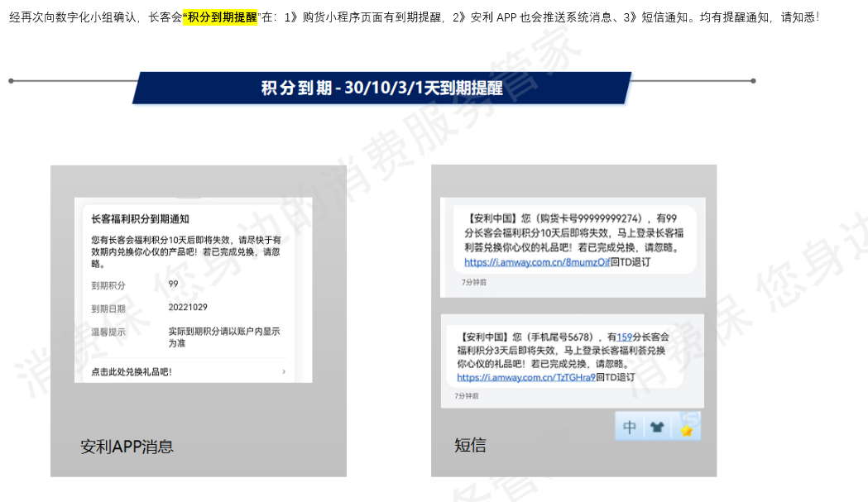The height and width of the screenshot is (502, 868).
Task: Click 回TD退订 after the TzTGHra9 link
Action: [x=616, y=377]
